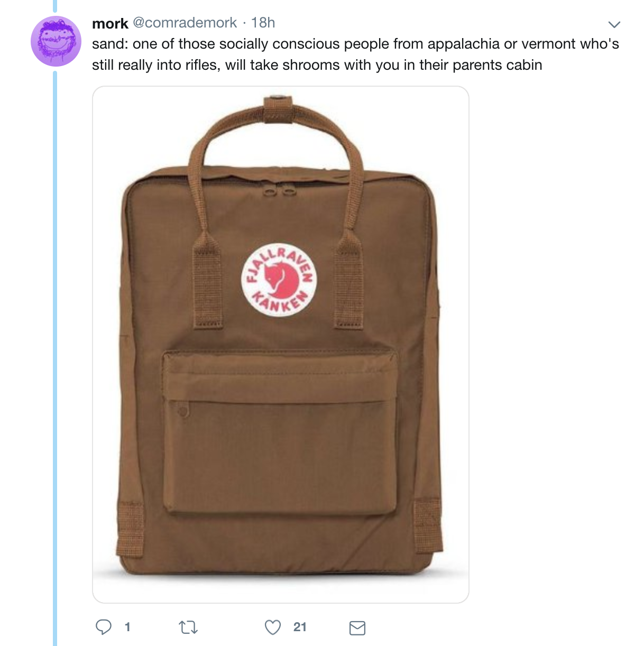Retweet this tweet using the arrows icon
The width and height of the screenshot is (644, 646).
[188, 627]
